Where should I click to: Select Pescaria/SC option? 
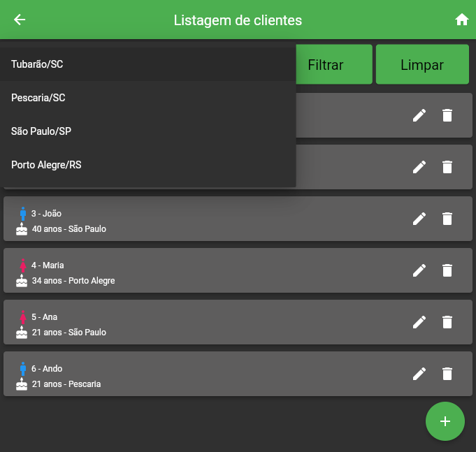[148, 98]
